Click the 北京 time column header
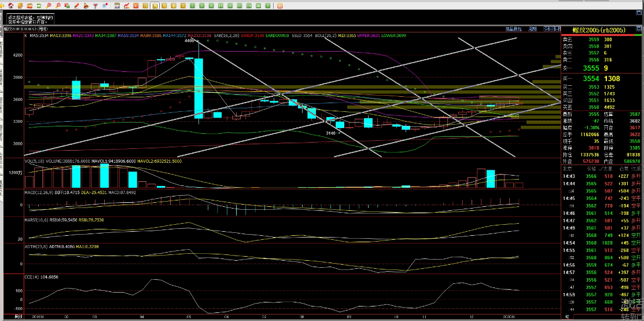This screenshot has height=321, width=644. [x=569, y=169]
